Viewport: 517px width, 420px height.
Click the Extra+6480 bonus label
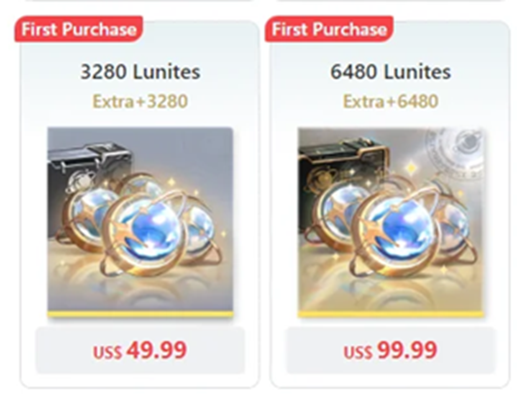391,101
